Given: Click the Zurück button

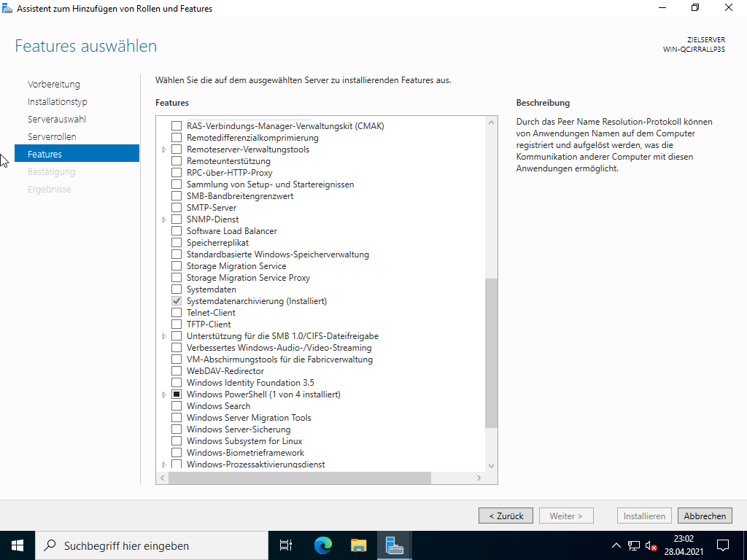Looking at the screenshot, I should (506, 516).
